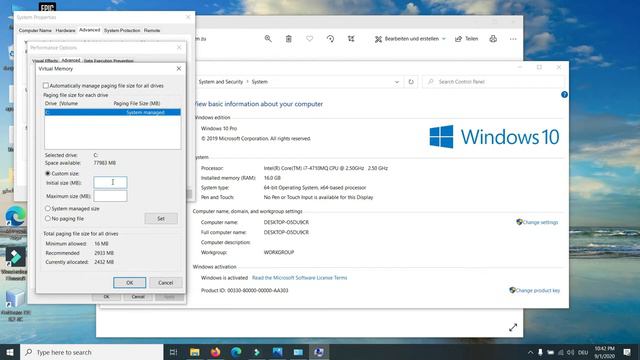640x360 pixels.
Task: Switch to System Protection tab in System Properties
Action: click(122, 30)
